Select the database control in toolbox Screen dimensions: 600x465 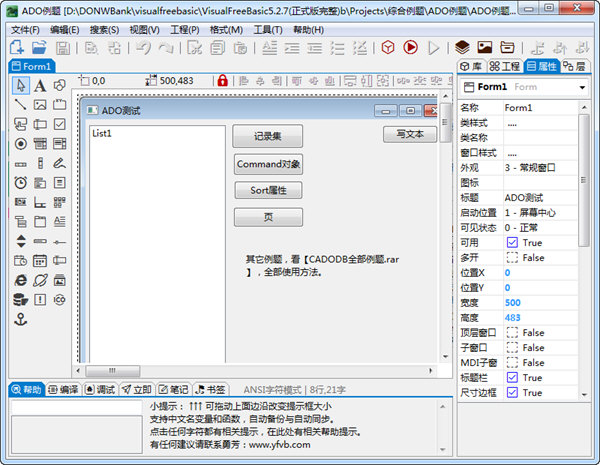(21, 299)
